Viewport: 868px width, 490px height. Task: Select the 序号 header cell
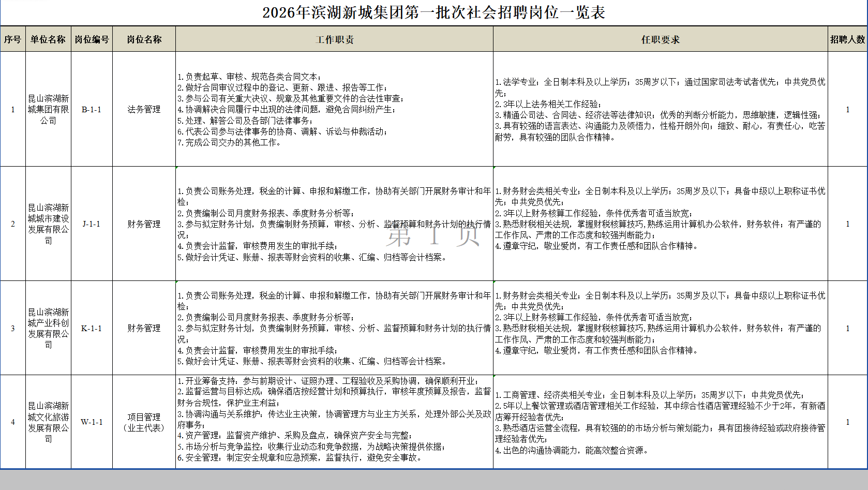click(x=12, y=39)
